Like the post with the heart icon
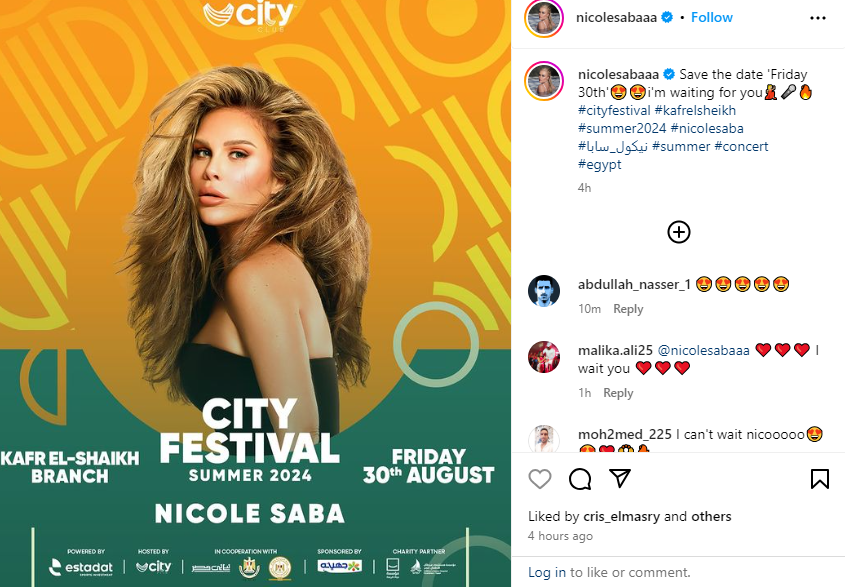This screenshot has width=845, height=587. pos(539,479)
